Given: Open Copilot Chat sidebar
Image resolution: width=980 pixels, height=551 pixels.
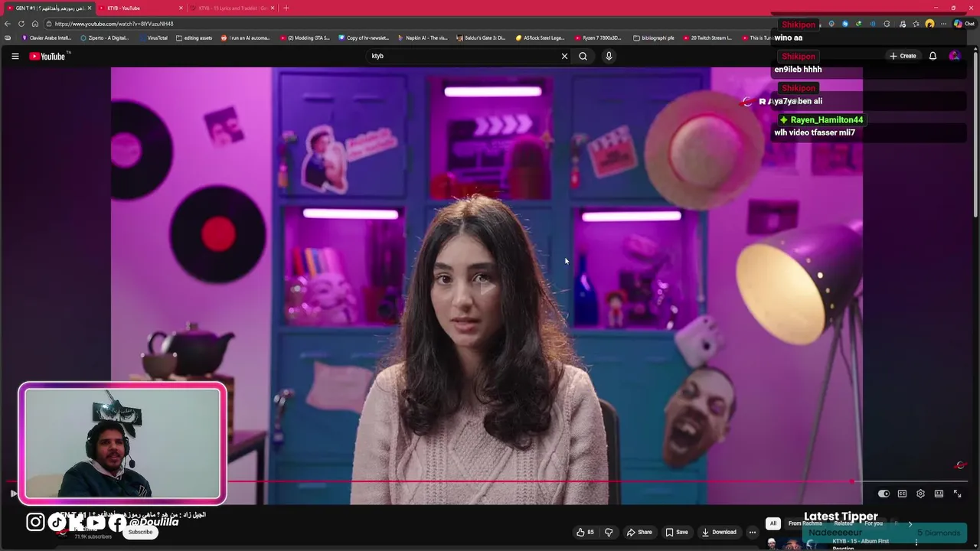Looking at the screenshot, I should tap(963, 24).
